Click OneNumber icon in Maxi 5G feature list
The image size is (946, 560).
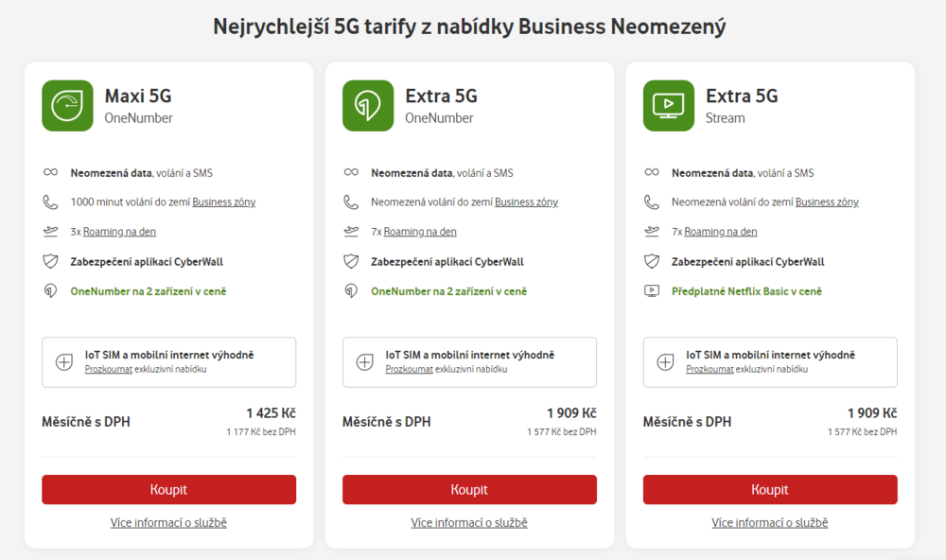pos(50,291)
